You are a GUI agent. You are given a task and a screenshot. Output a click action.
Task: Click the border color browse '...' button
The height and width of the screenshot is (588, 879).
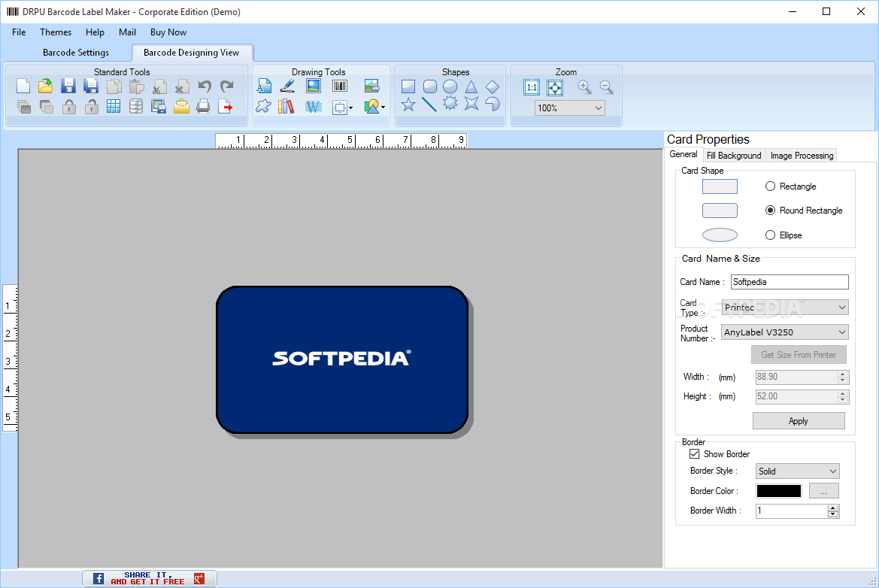click(x=823, y=491)
